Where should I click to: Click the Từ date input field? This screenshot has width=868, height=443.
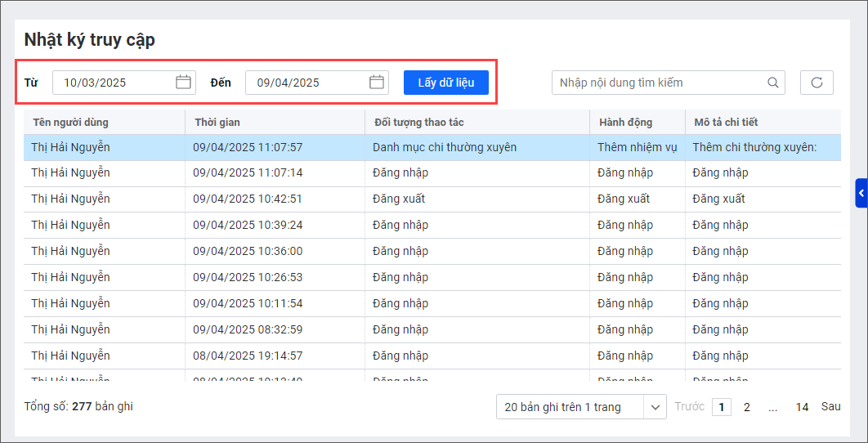(x=114, y=83)
